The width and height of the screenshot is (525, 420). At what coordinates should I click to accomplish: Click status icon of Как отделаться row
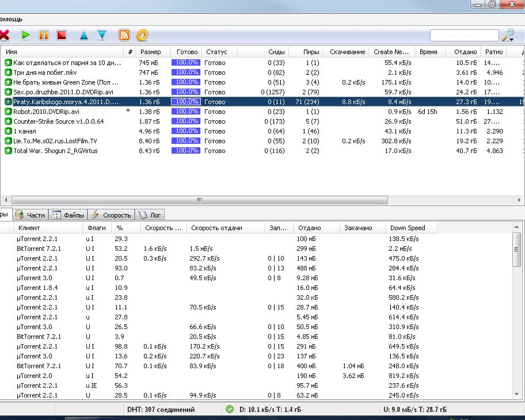click(x=8, y=63)
